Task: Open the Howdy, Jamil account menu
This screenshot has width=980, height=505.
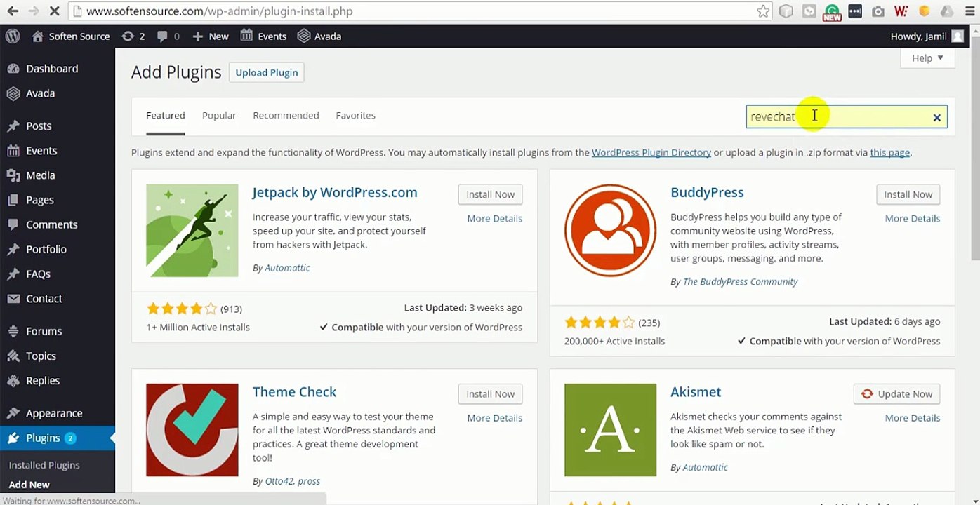Action: point(927,36)
